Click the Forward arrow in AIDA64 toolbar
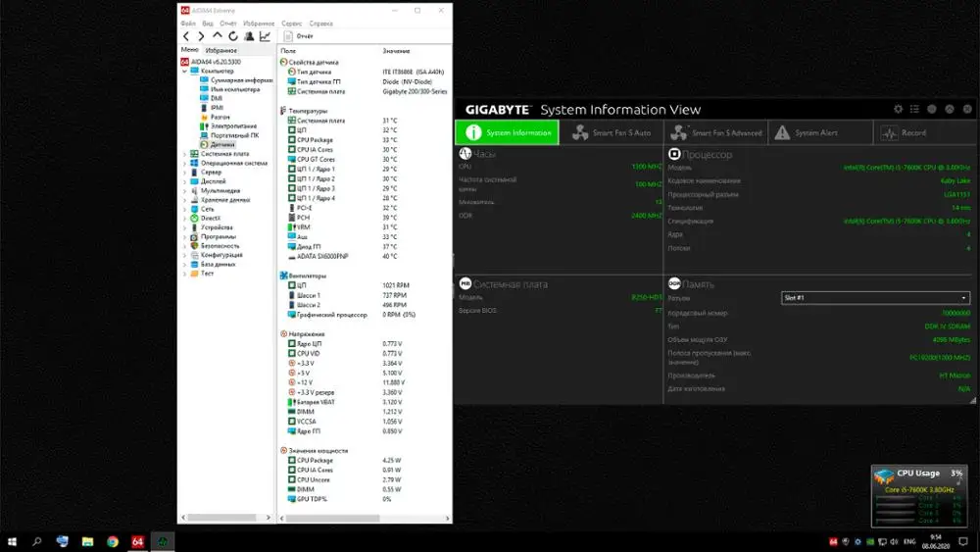Image resolution: width=980 pixels, height=552 pixels. point(201,36)
